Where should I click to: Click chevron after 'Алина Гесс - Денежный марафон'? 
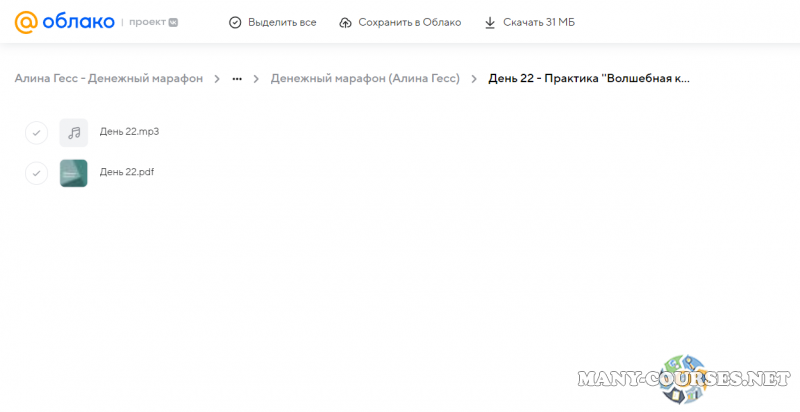[x=216, y=78]
